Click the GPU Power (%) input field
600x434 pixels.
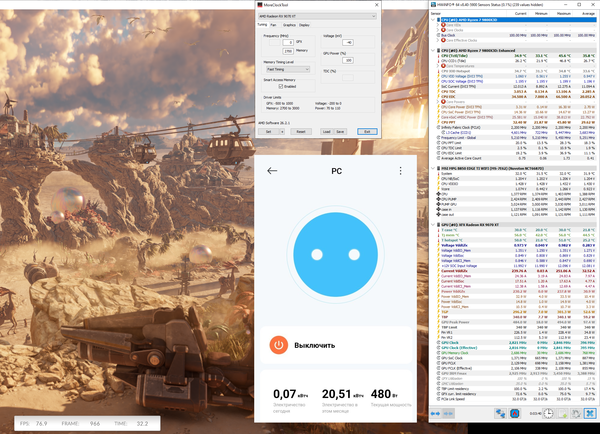point(348,60)
